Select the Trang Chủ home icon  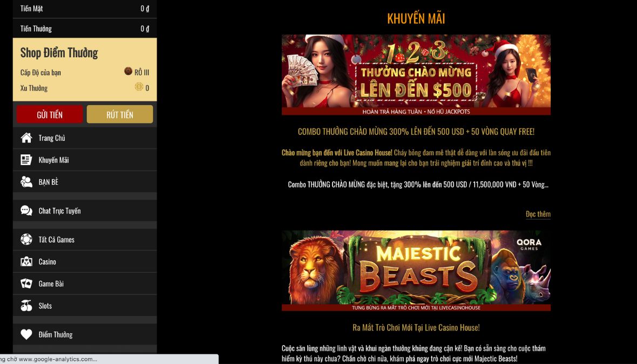(26, 138)
